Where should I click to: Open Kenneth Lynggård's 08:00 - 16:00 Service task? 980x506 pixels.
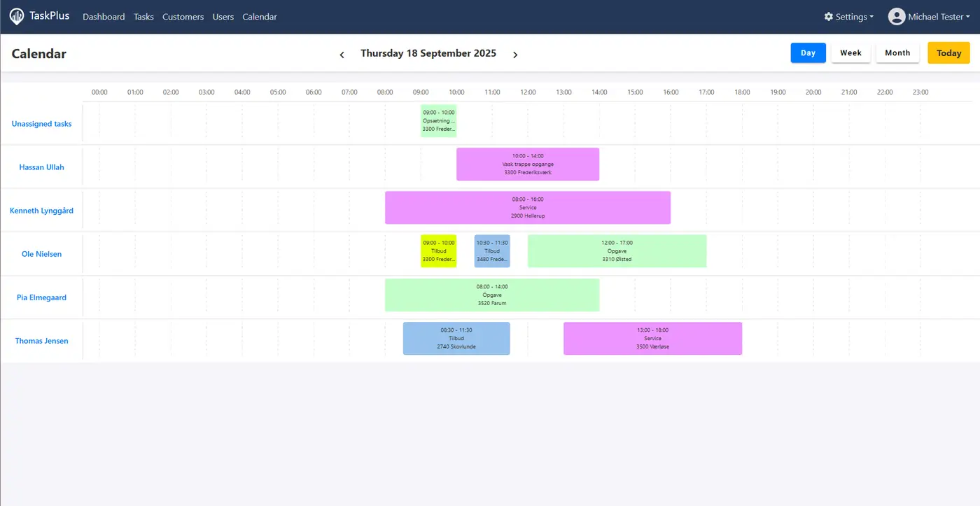click(527, 208)
